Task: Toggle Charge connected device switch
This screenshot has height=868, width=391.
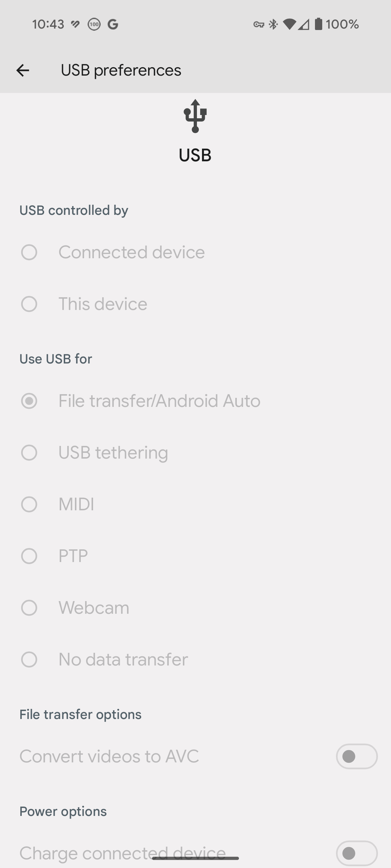Action: coord(357,853)
